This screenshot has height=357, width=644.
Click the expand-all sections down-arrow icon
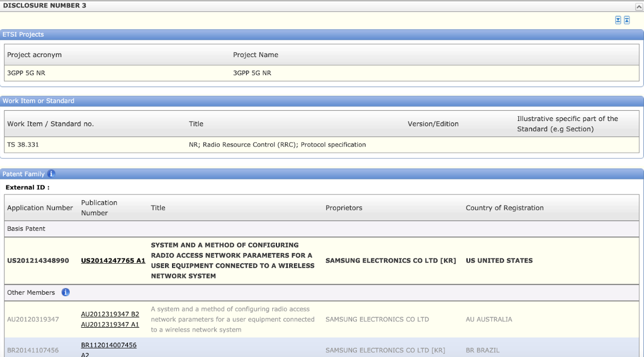618,20
